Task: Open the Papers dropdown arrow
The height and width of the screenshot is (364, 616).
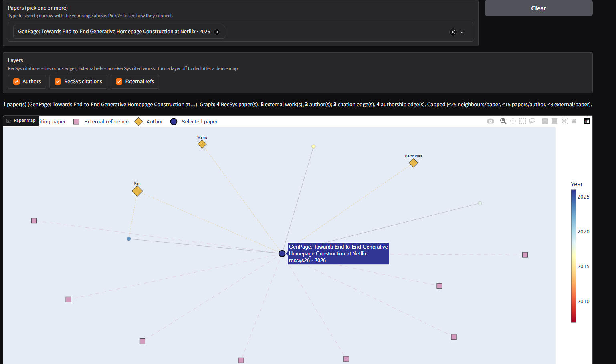Action: 462,32
